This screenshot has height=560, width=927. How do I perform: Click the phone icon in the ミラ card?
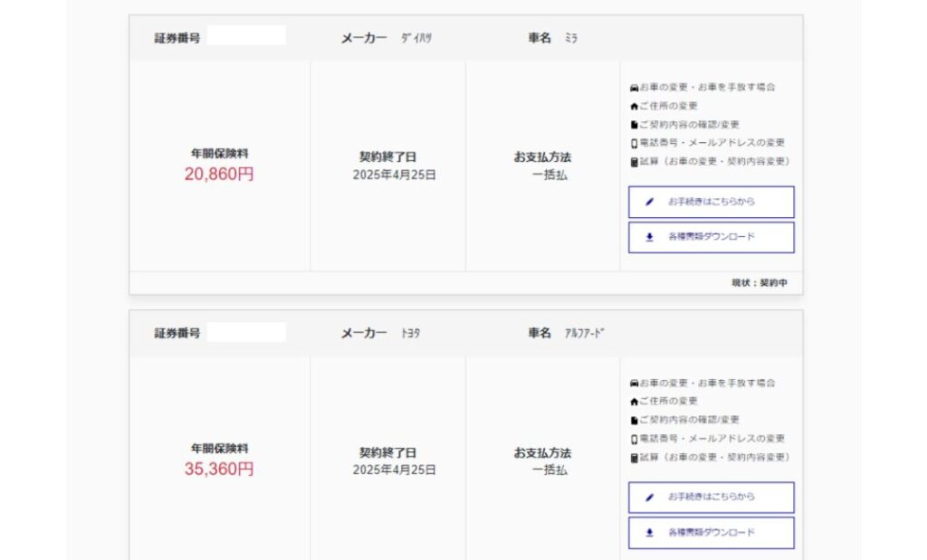[634, 143]
